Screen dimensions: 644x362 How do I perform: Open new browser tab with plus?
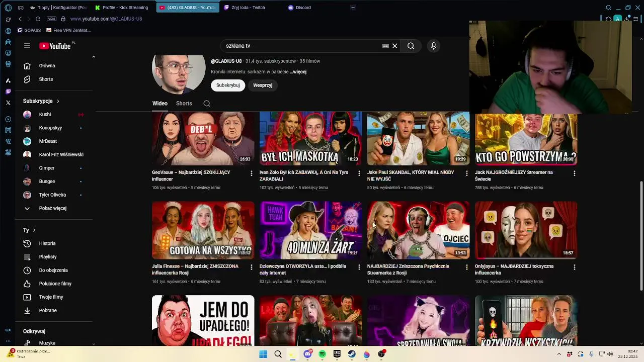[x=353, y=8]
